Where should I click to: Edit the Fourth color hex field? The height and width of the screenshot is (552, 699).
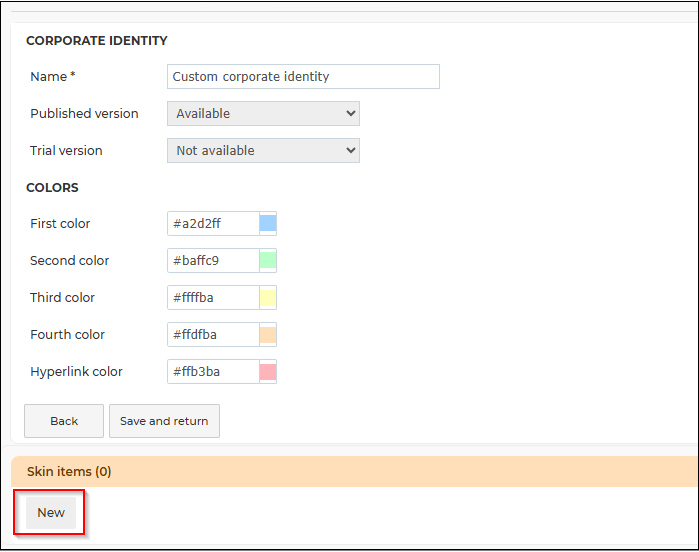click(213, 334)
